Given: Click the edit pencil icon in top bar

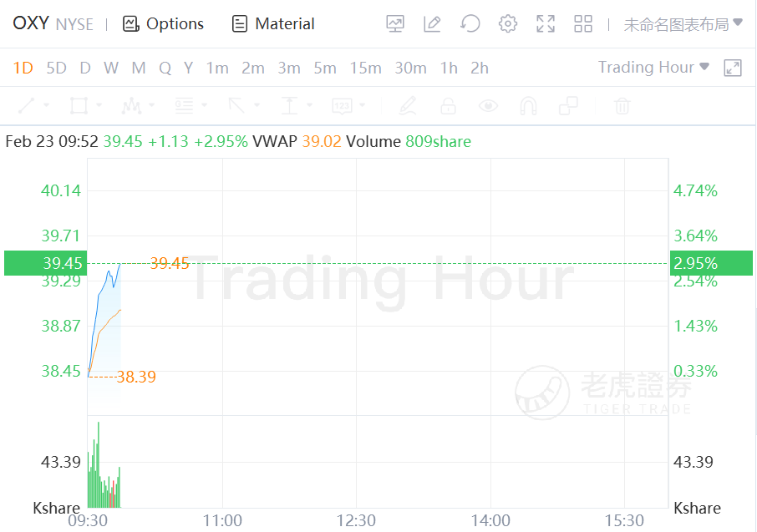Looking at the screenshot, I should pos(432,24).
